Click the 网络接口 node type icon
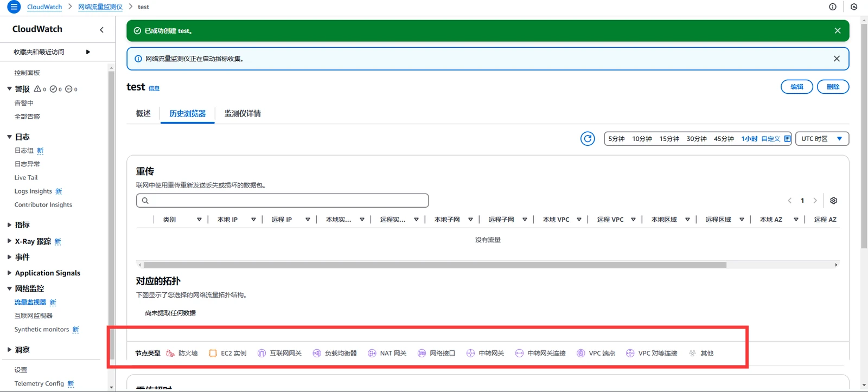 (x=422, y=354)
